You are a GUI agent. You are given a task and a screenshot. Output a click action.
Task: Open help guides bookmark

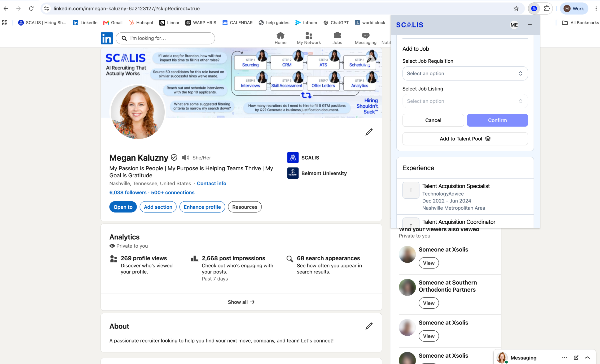point(274,23)
